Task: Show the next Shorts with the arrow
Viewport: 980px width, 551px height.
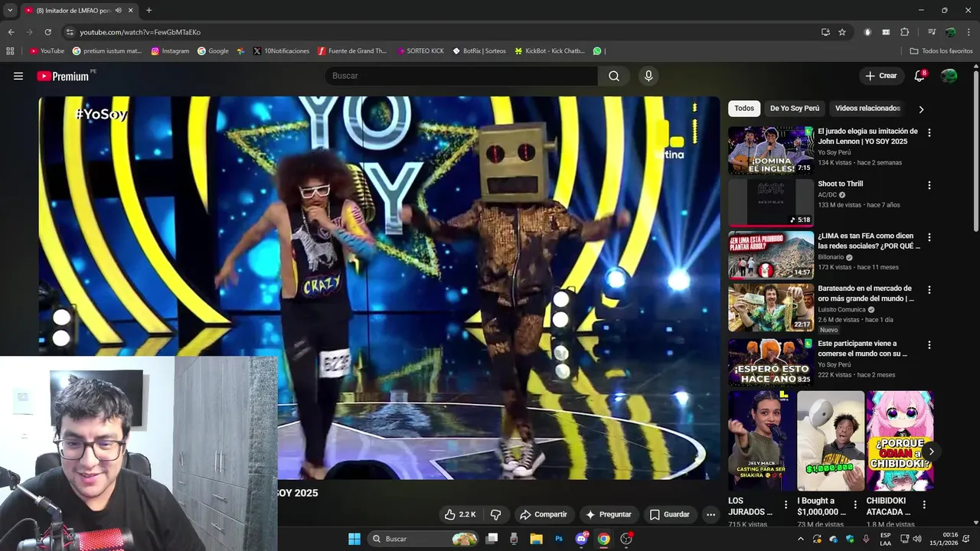Action: (x=931, y=452)
